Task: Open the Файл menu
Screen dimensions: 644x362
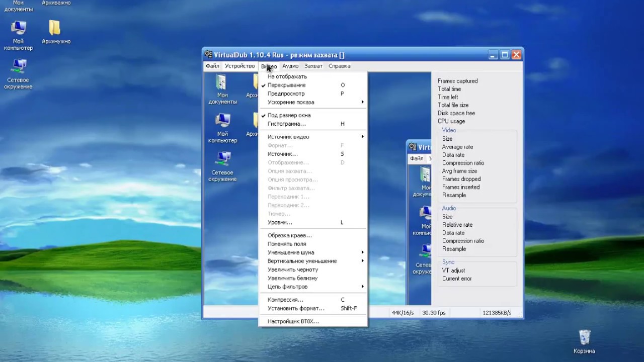Action: click(x=212, y=66)
